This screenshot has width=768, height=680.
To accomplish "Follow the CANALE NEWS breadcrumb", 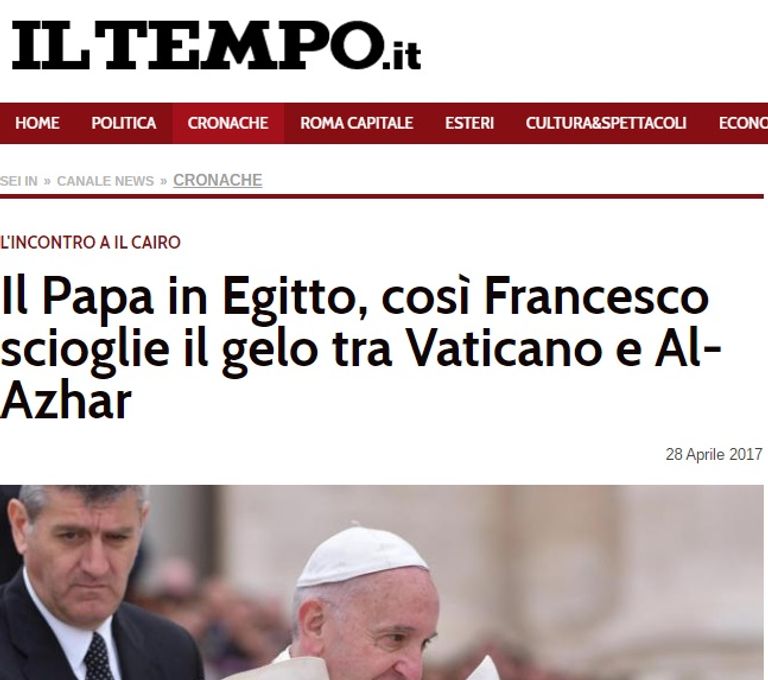I will click(105, 181).
